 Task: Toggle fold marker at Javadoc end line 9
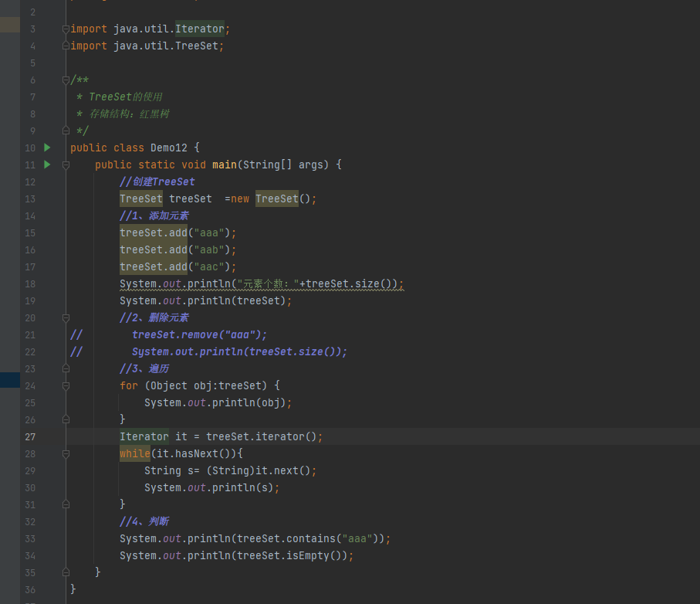tap(66, 131)
